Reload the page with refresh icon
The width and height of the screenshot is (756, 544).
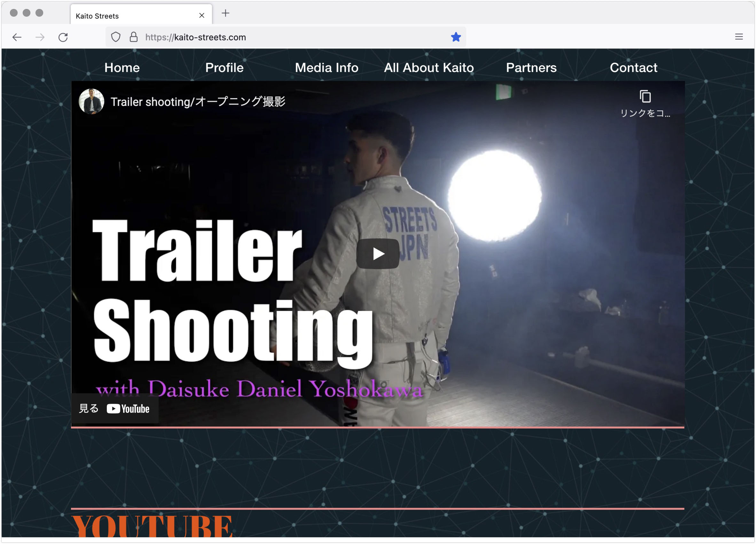(x=63, y=37)
